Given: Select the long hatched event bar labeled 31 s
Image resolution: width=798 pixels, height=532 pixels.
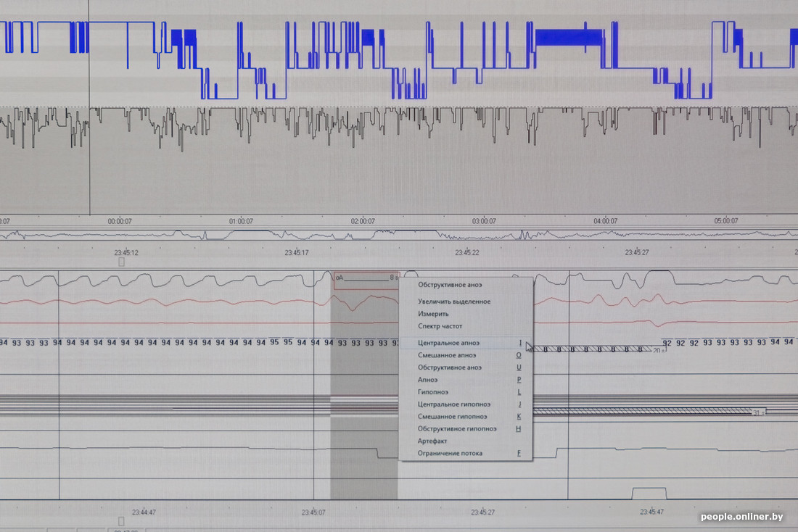Looking at the screenshot, I should click(x=649, y=411).
